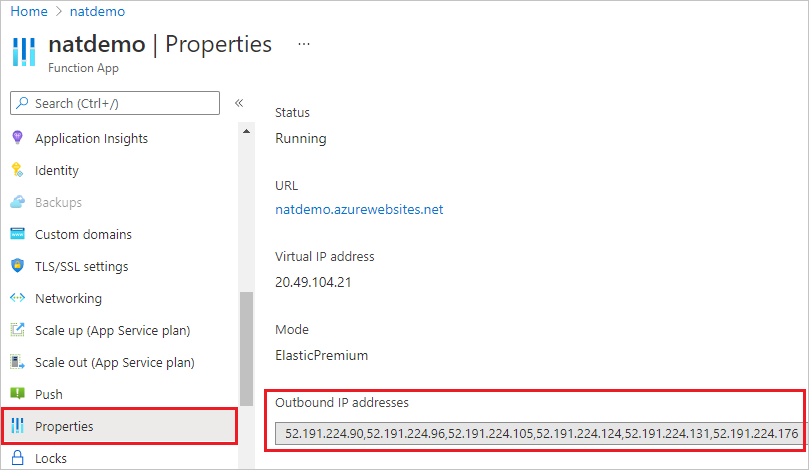Open Custom domains menu item
The width and height of the screenshot is (809, 470).
[83, 234]
